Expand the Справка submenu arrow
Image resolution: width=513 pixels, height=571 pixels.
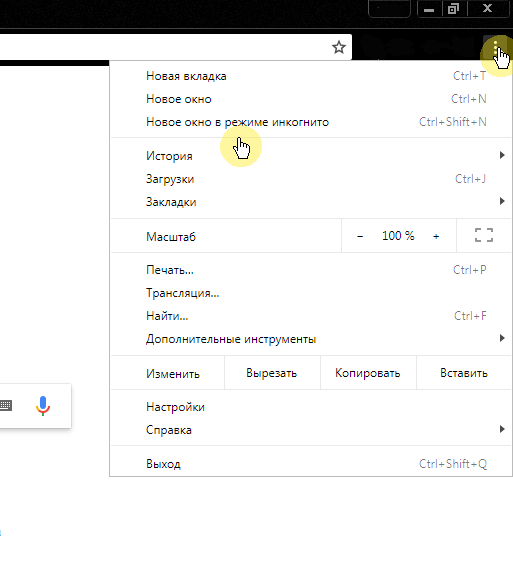tap(502, 429)
